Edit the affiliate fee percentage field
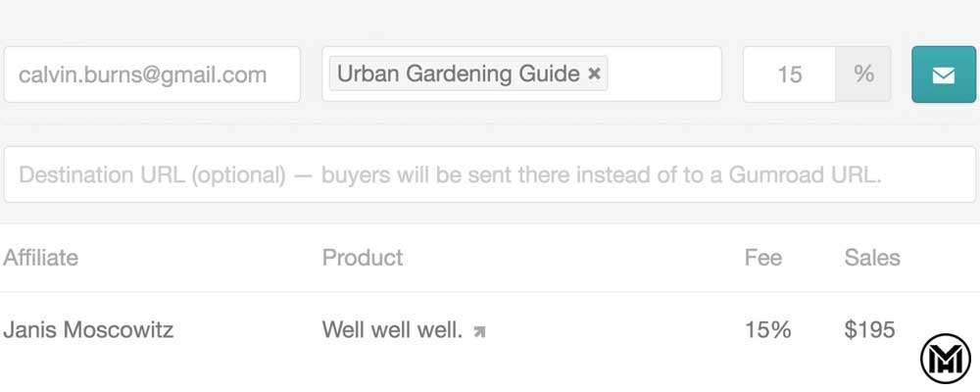The width and height of the screenshot is (980, 392). pos(789,74)
